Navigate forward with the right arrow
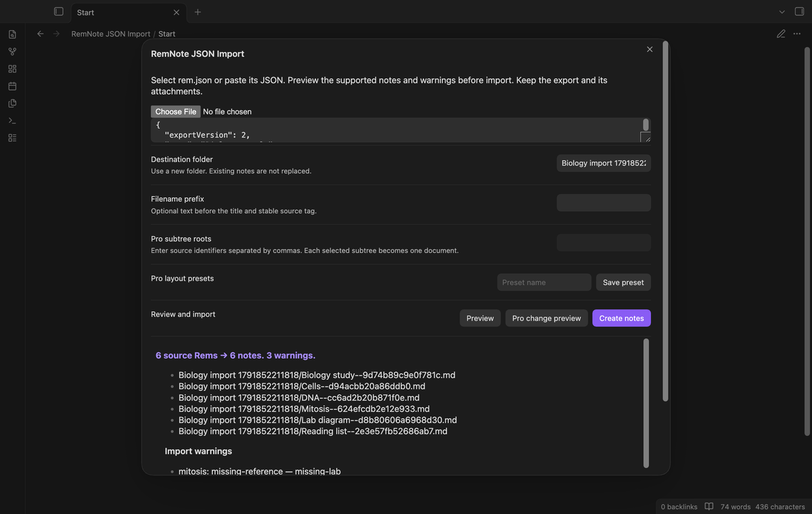This screenshot has width=812, height=514. click(56, 34)
